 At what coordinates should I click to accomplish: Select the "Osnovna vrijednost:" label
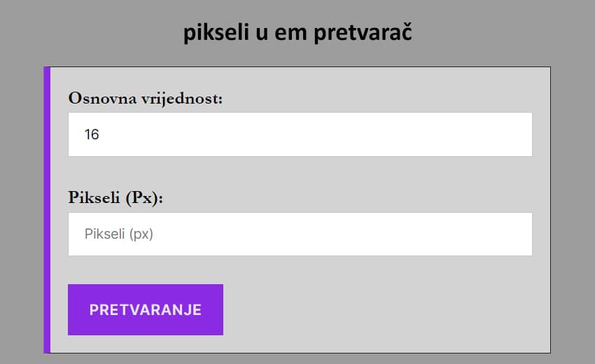pyautogui.click(x=145, y=98)
